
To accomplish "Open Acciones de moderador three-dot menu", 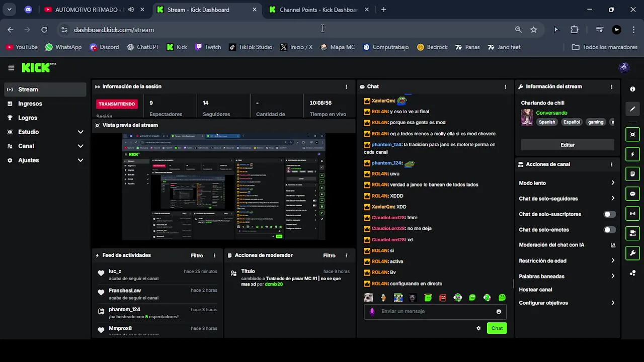I will click(x=346, y=255).
